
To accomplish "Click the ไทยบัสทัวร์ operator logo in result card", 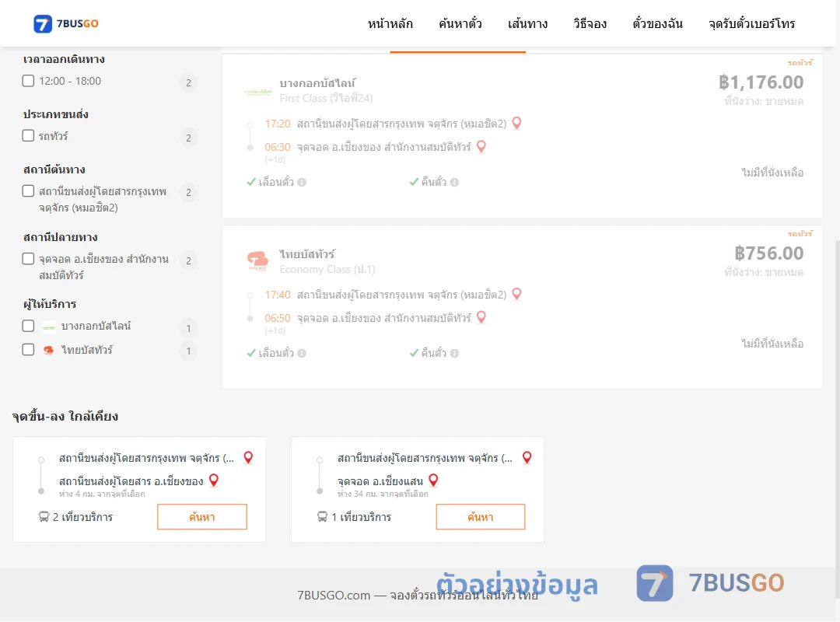I will (x=257, y=261).
